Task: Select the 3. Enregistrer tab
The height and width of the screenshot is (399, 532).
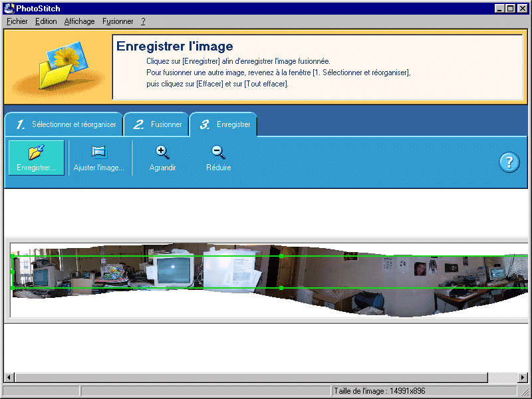Action: (x=223, y=124)
